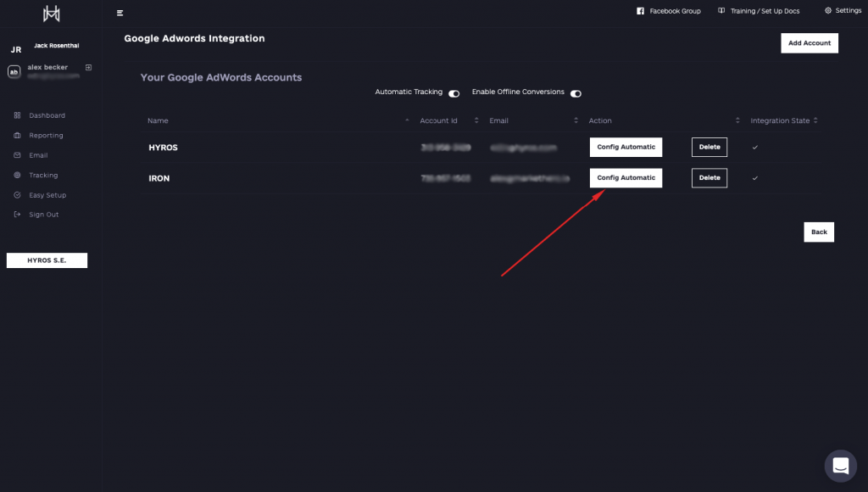
Task: Click the Dashboard grid icon
Action: (17, 115)
